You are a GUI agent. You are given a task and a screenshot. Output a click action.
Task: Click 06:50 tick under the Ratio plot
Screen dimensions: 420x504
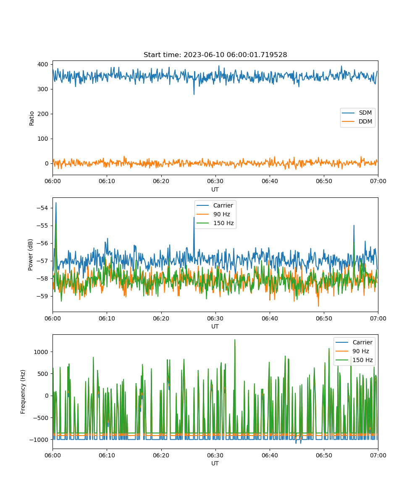coord(323,181)
